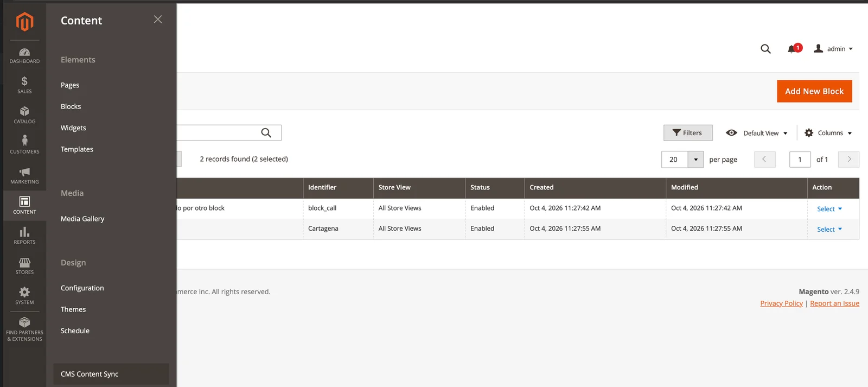Sort by Status column header

495,188
